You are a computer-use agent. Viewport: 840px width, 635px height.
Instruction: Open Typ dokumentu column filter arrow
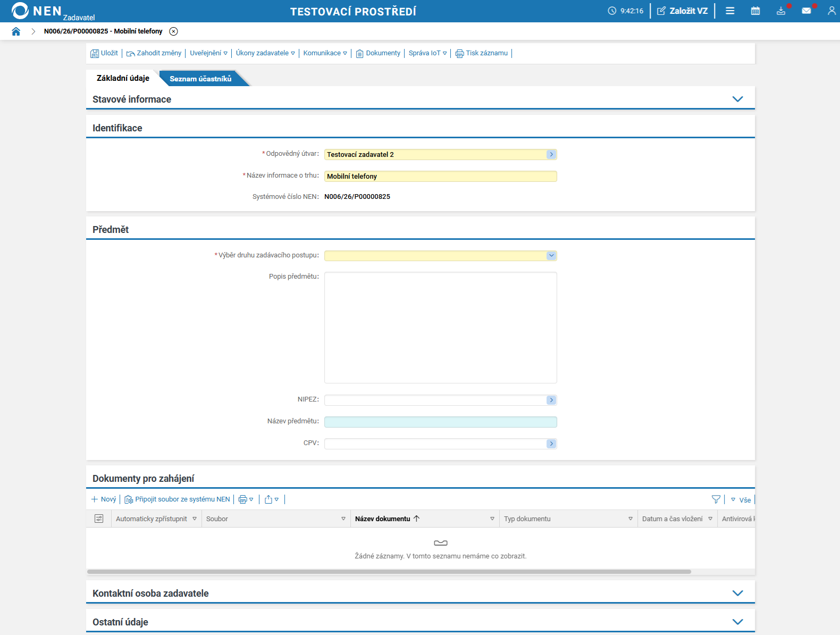tap(631, 519)
